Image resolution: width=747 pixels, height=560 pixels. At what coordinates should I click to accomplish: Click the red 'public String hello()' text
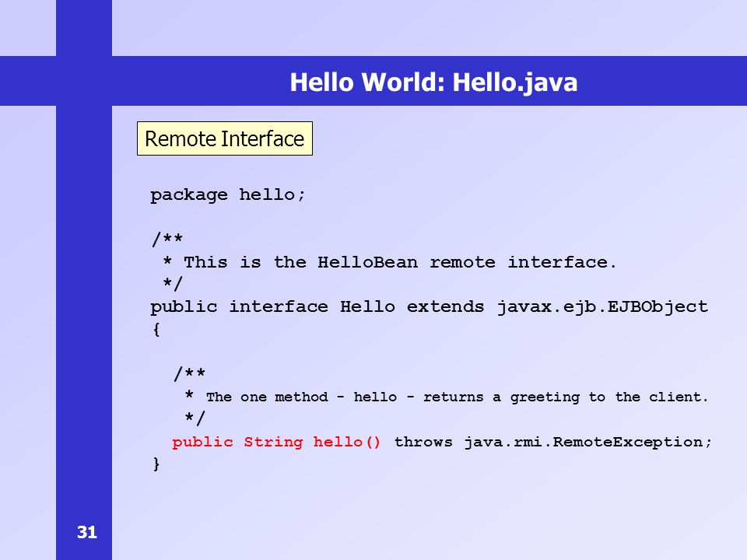pos(276,443)
